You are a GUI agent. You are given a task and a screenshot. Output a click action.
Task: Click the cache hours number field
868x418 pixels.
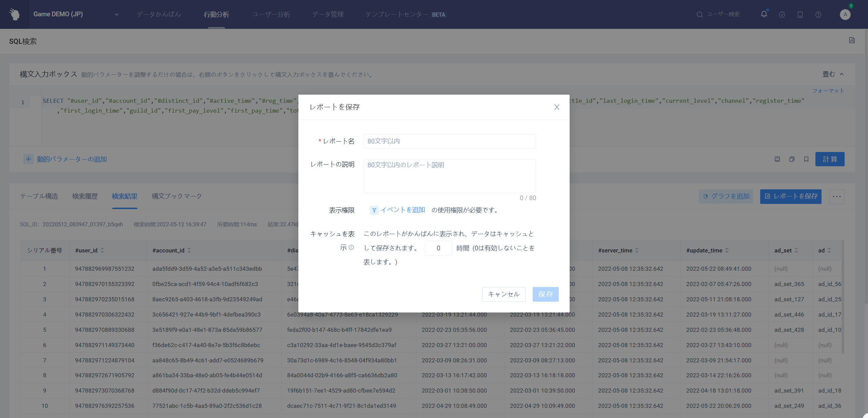click(438, 248)
